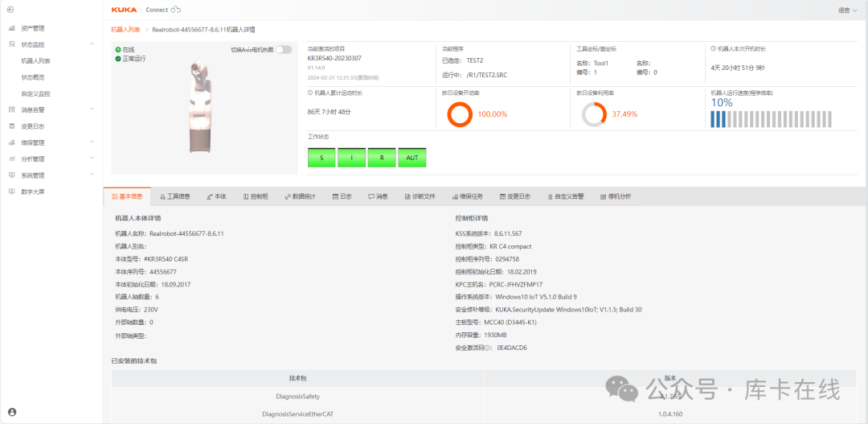Collapse the 状态监控 menu section

click(92, 44)
